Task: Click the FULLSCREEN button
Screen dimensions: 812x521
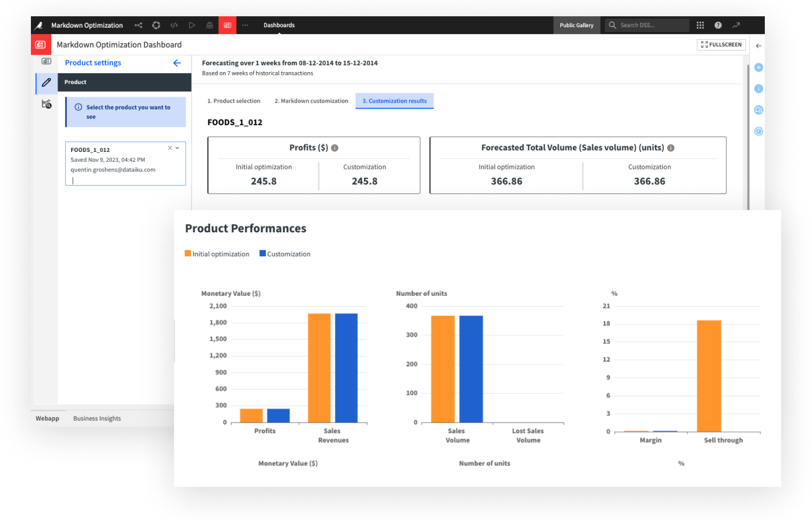Action: [721, 45]
